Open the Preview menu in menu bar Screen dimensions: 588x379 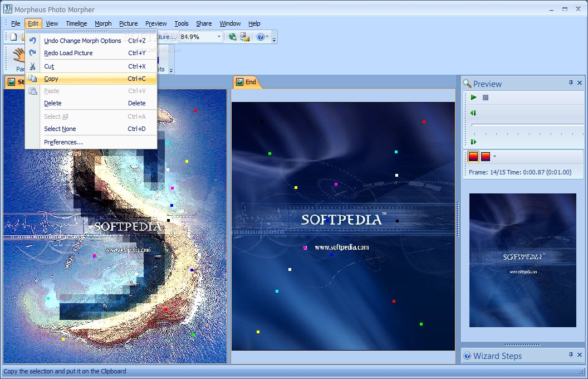(156, 23)
